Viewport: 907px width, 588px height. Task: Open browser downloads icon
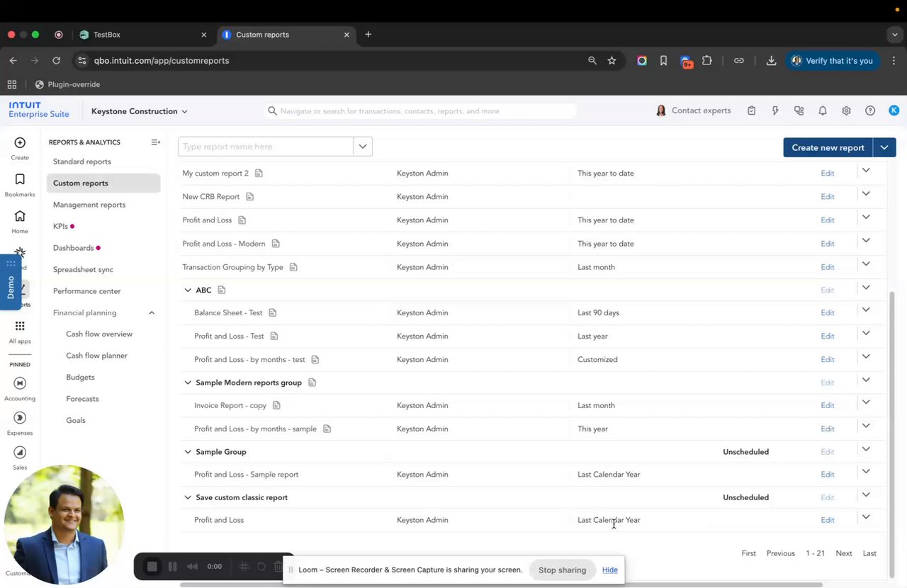(772, 61)
